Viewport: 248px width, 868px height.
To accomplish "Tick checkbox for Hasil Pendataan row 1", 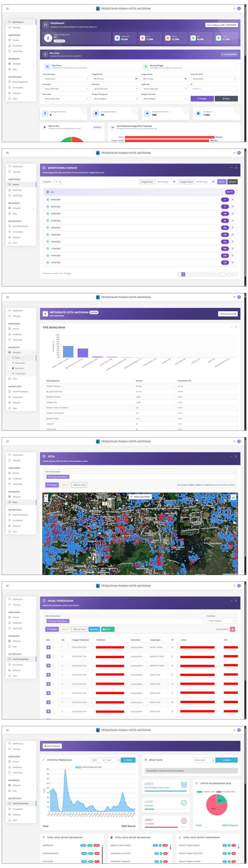I will coord(53,647).
